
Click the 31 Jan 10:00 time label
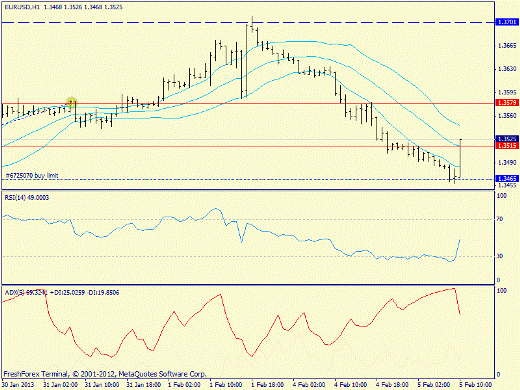(102, 385)
